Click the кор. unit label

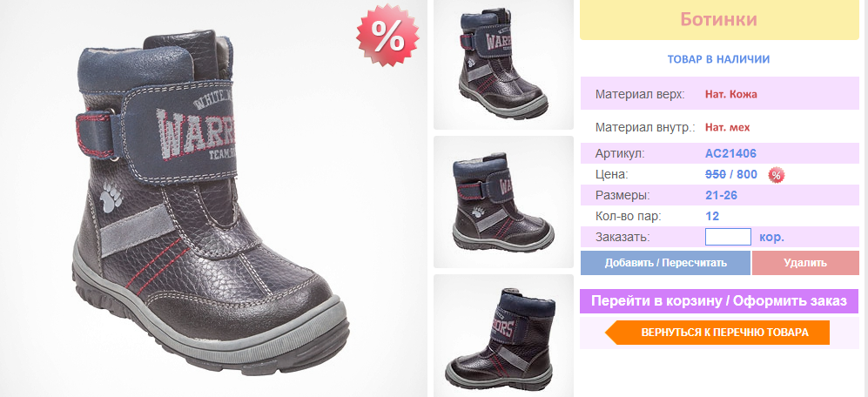[771, 238]
